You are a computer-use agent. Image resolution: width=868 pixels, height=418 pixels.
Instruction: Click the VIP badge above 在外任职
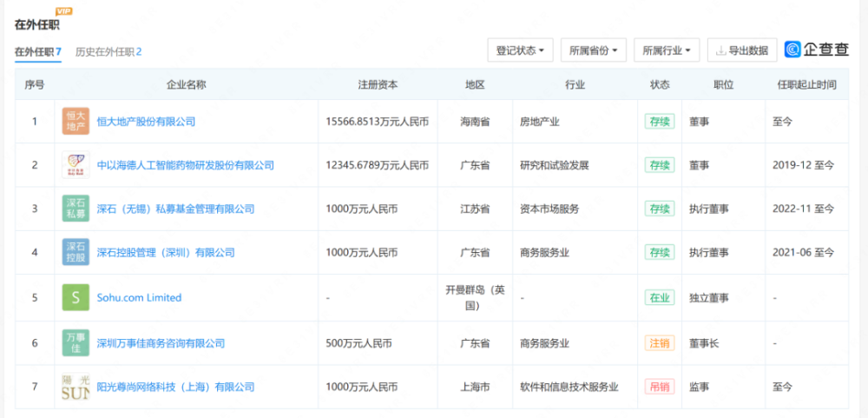pos(63,11)
